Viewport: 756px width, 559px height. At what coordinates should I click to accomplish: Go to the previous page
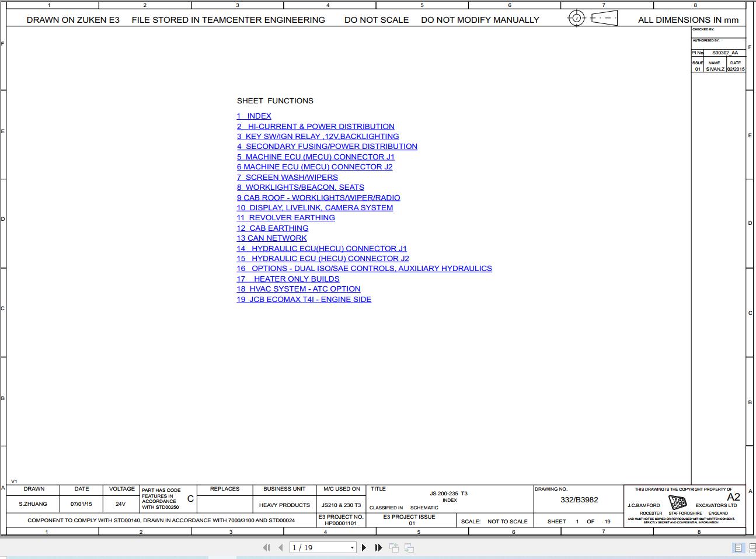click(280, 547)
